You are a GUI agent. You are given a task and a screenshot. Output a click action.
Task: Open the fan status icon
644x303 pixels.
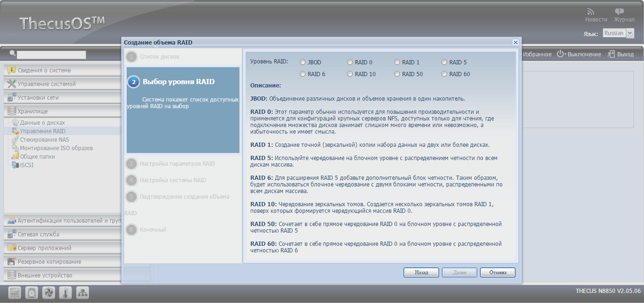coord(48,292)
